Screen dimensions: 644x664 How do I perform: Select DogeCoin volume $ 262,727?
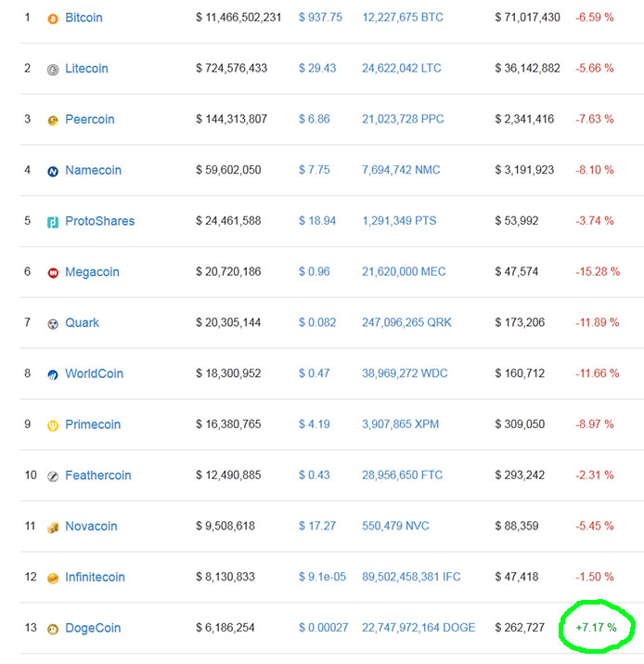[520, 627]
